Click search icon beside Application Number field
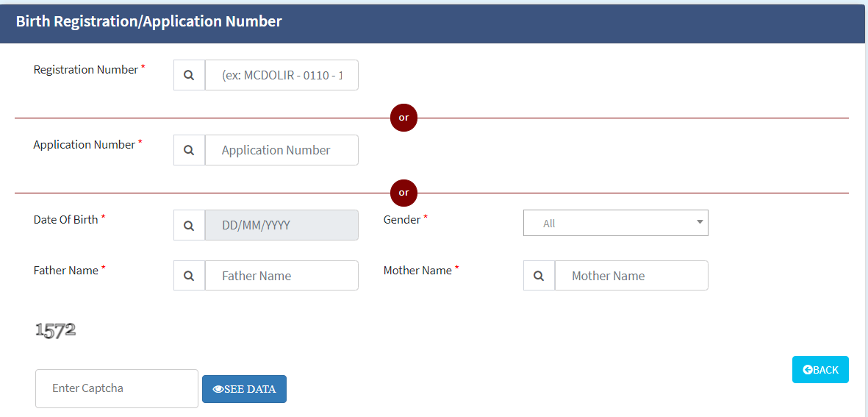The height and width of the screenshot is (417, 868). coord(189,150)
